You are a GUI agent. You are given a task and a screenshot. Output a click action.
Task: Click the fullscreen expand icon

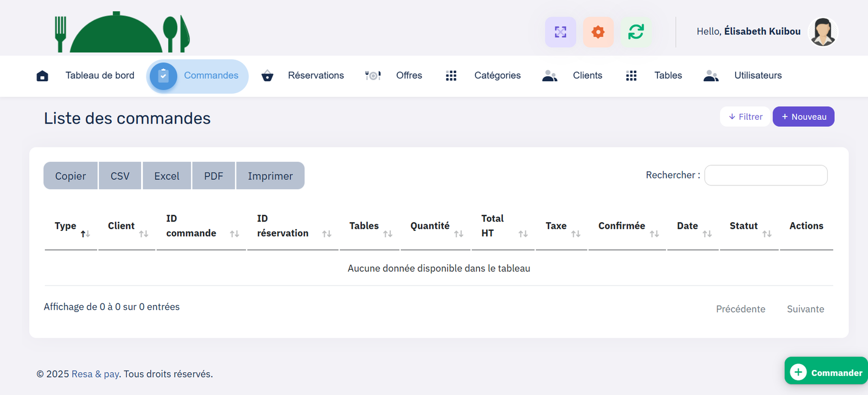point(560,32)
